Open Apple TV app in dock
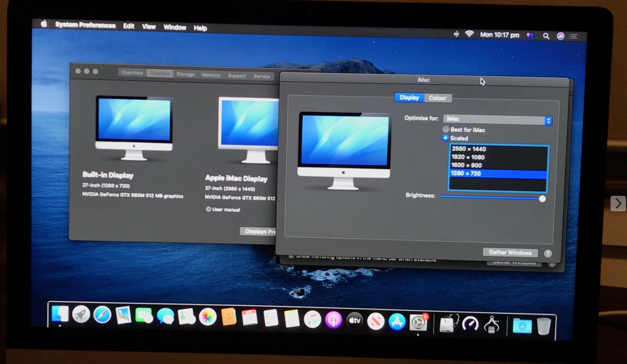Viewport: 627px width, 364px height. point(354,320)
